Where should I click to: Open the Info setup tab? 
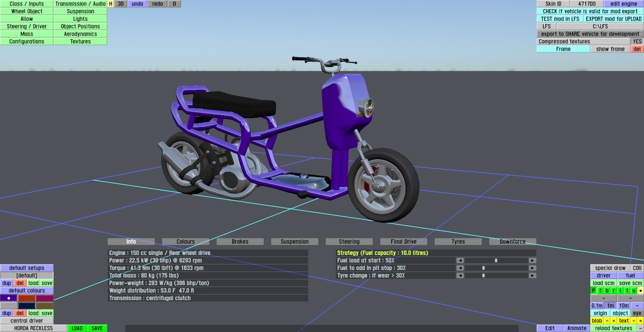pyautogui.click(x=131, y=242)
